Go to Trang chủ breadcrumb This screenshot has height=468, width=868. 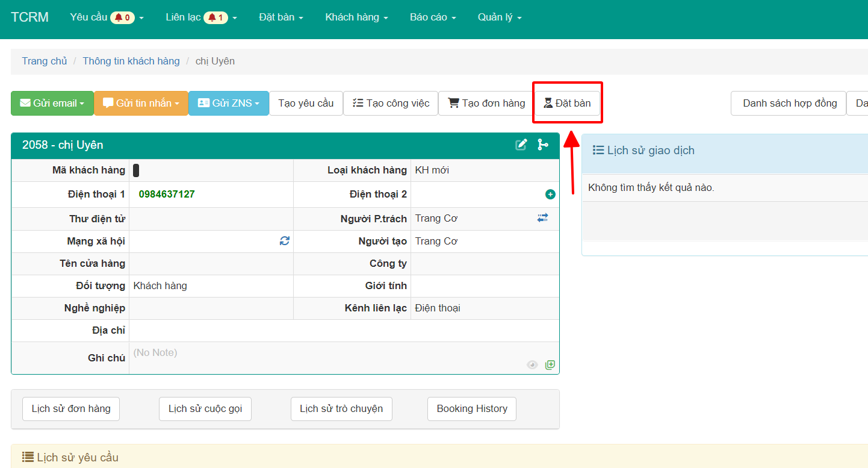pos(45,61)
